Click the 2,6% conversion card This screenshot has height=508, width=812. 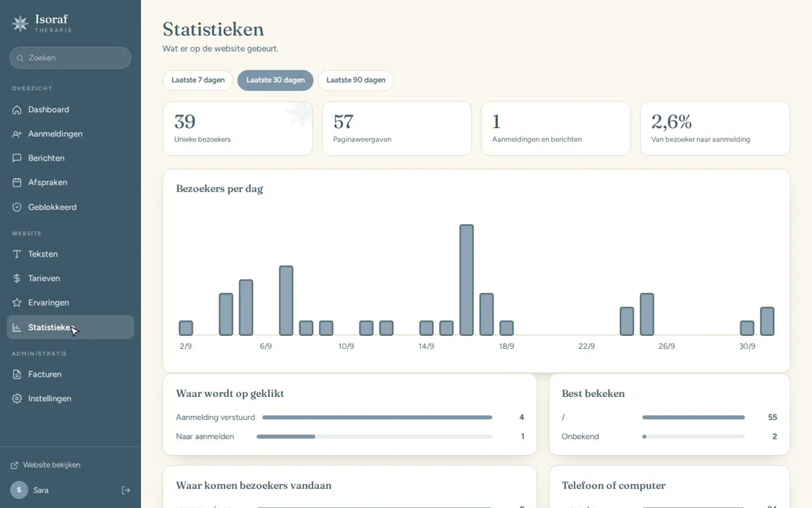(715, 128)
